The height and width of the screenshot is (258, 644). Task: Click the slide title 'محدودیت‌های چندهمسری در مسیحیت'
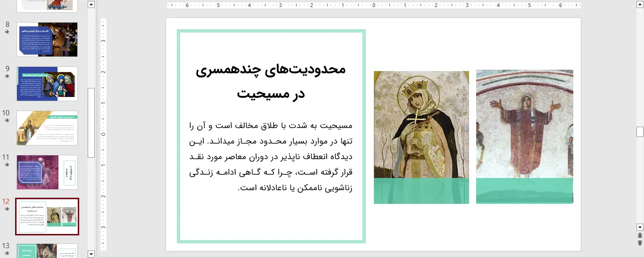(271, 81)
